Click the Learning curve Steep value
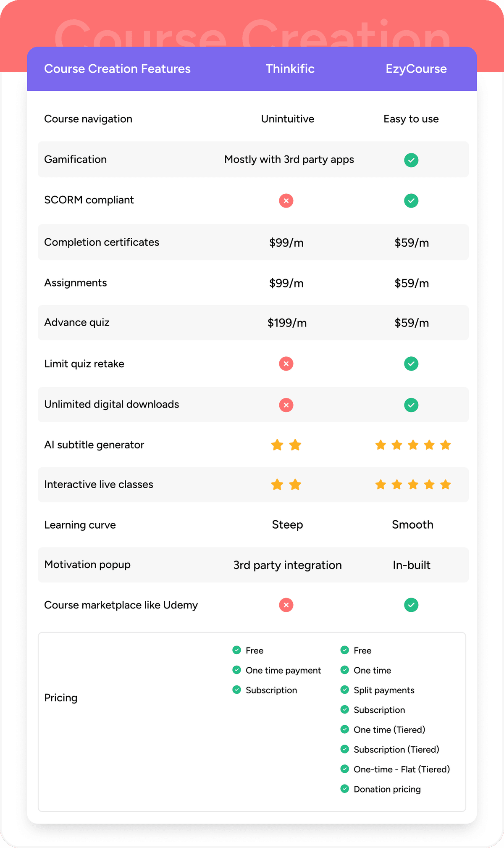The width and height of the screenshot is (504, 848). pos(287,525)
